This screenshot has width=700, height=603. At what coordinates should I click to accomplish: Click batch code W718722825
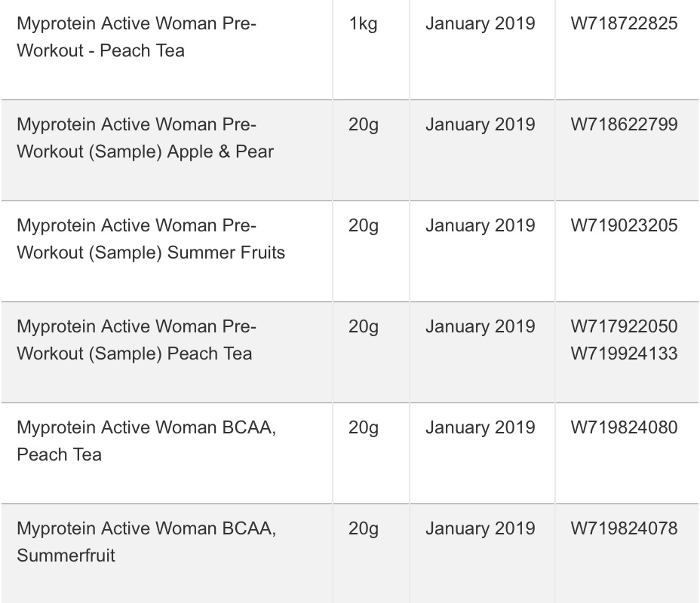click(624, 23)
